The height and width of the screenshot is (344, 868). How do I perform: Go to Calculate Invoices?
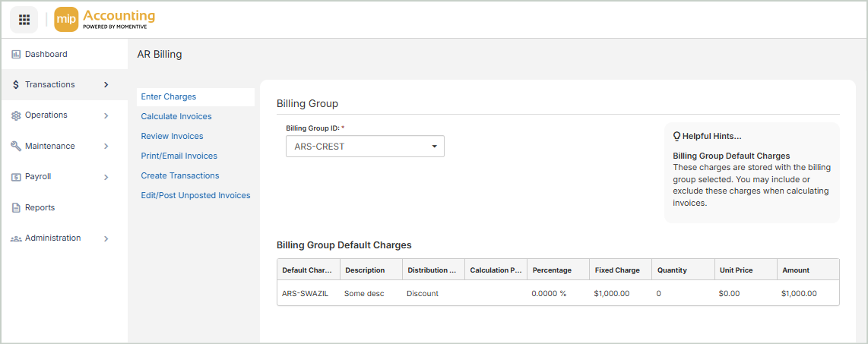(x=176, y=117)
